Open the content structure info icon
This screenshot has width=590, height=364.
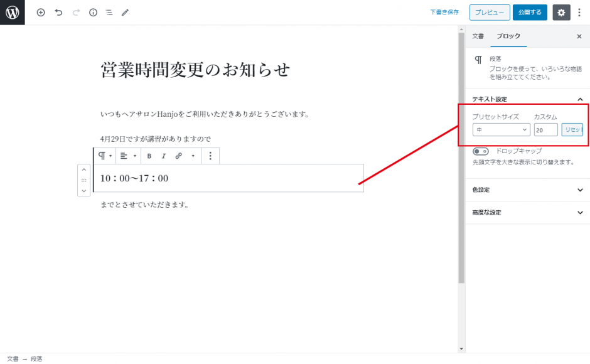click(93, 13)
